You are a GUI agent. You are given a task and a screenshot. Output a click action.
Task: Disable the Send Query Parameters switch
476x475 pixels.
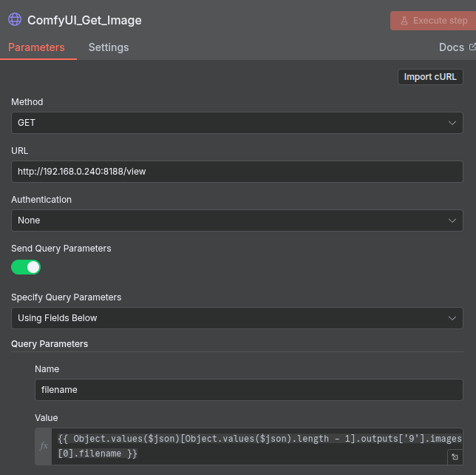click(x=26, y=267)
